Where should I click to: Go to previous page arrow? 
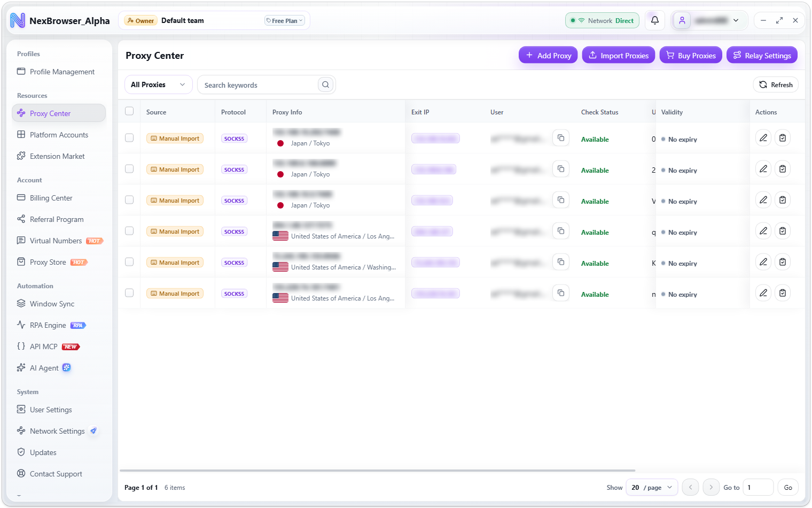coord(690,487)
